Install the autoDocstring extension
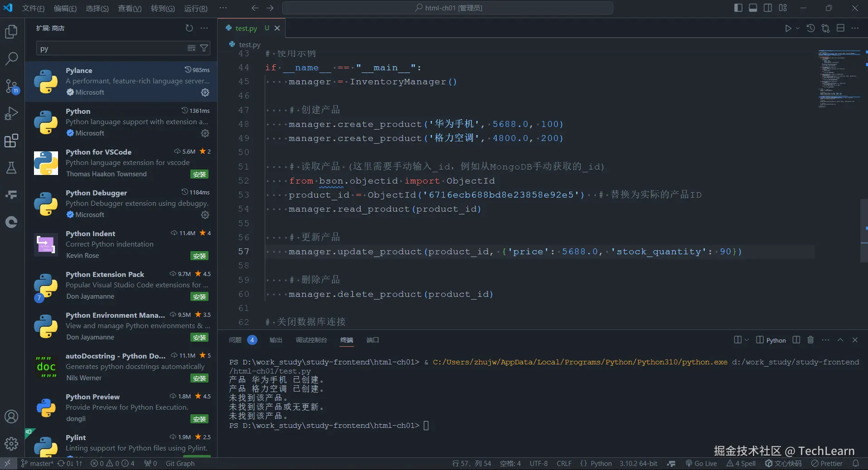The height and width of the screenshot is (470, 868). 199,378
